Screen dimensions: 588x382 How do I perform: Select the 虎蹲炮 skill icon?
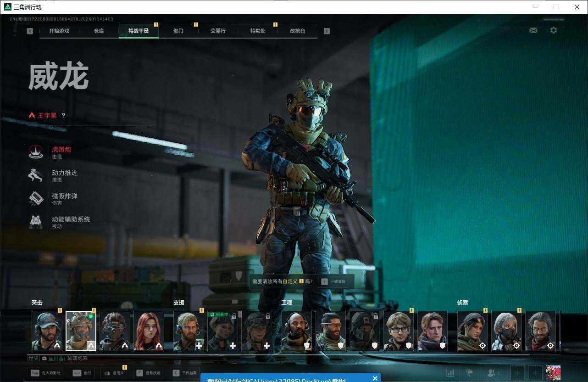point(36,152)
